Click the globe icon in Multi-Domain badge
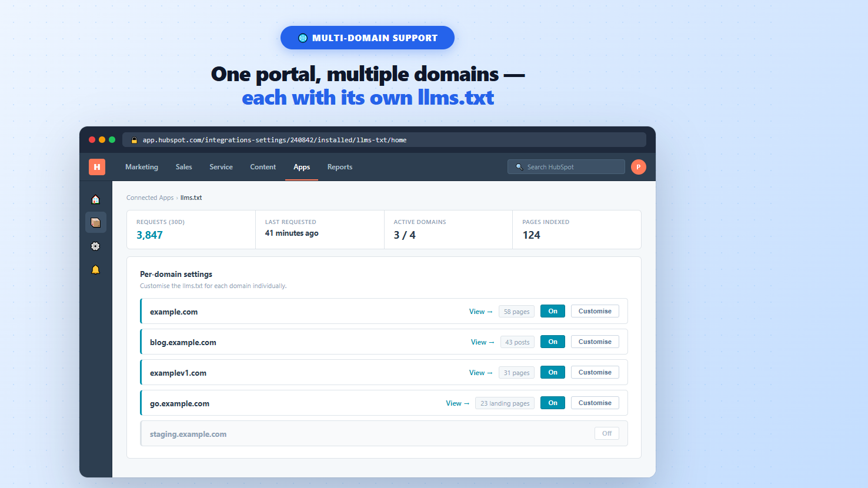The width and height of the screenshot is (868, 488). (x=303, y=38)
